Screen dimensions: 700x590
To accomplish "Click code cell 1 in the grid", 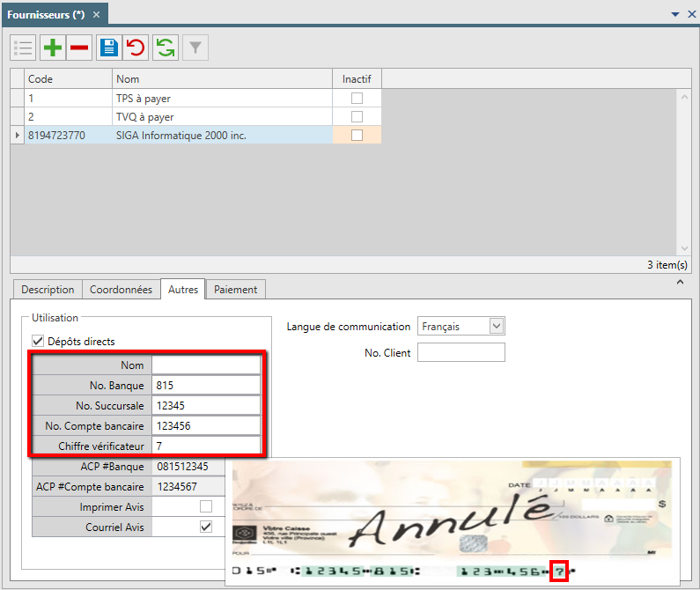I will pyautogui.click(x=68, y=99).
